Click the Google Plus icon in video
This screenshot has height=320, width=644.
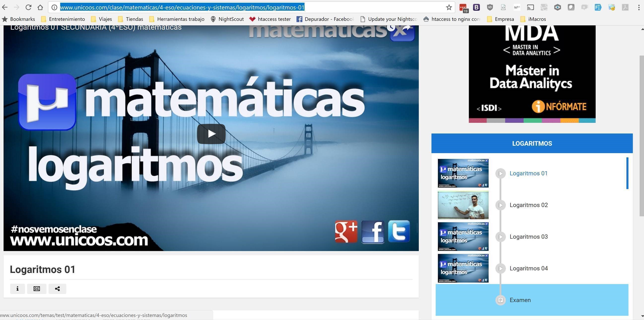[346, 232]
